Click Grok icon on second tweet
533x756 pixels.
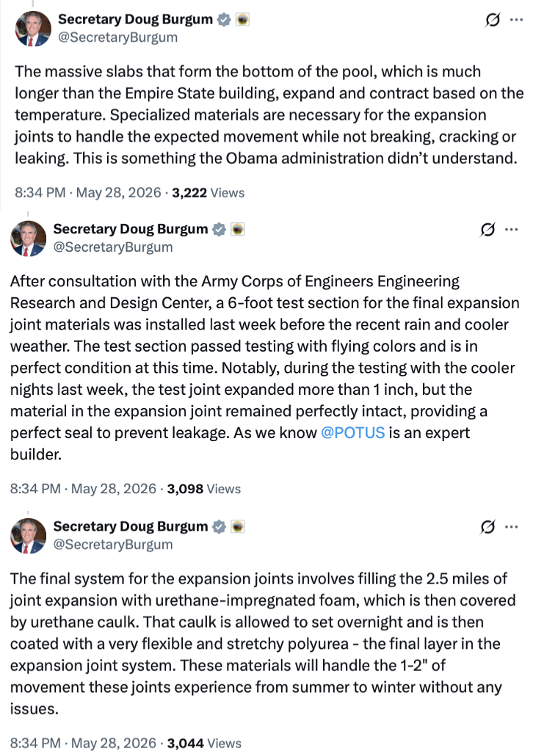tap(487, 230)
